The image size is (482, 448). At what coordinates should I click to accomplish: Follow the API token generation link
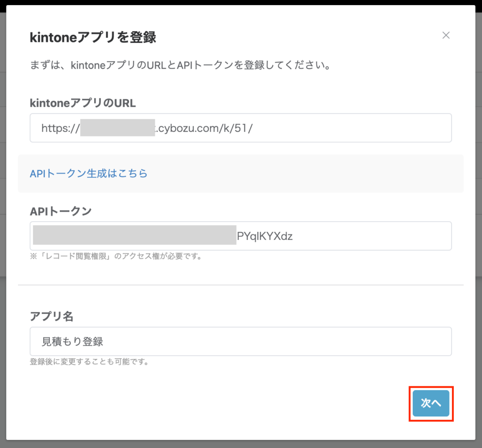click(88, 174)
